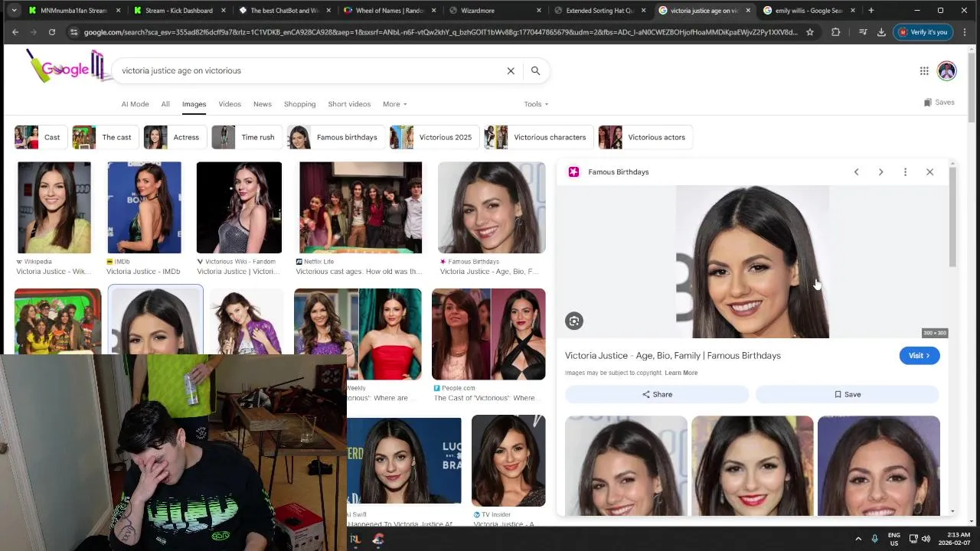This screenshot has height=551, width=980.
Task: Close the Famous Birthdays preview panel
Action: click(x=929, y=172)
